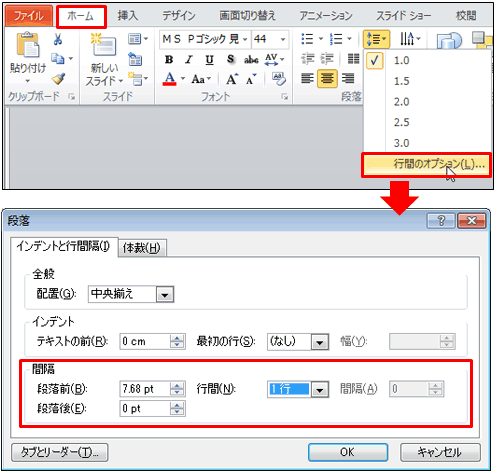Open the 挿入 ribbon tab

[127, 16]
